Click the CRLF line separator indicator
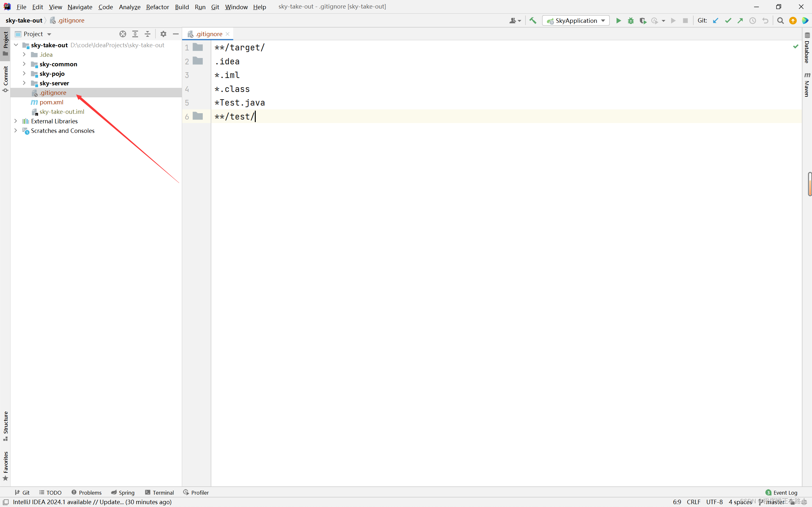 [x=693, y=502]
